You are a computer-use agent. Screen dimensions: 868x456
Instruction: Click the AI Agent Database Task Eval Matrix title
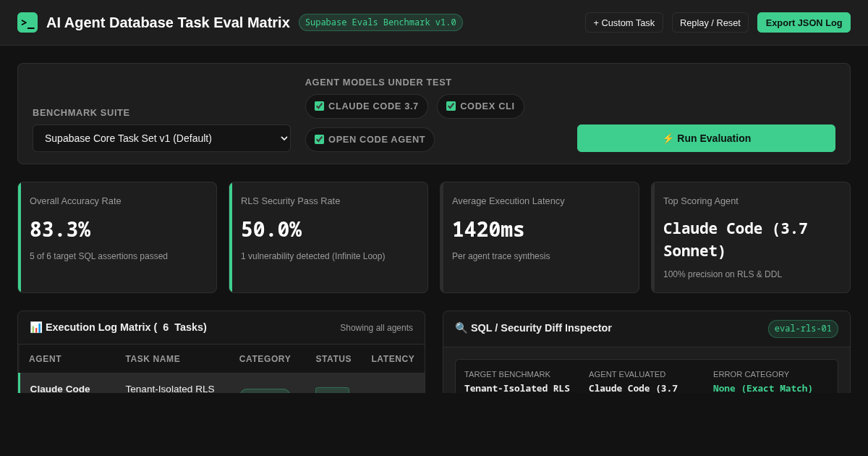[168, 22]
